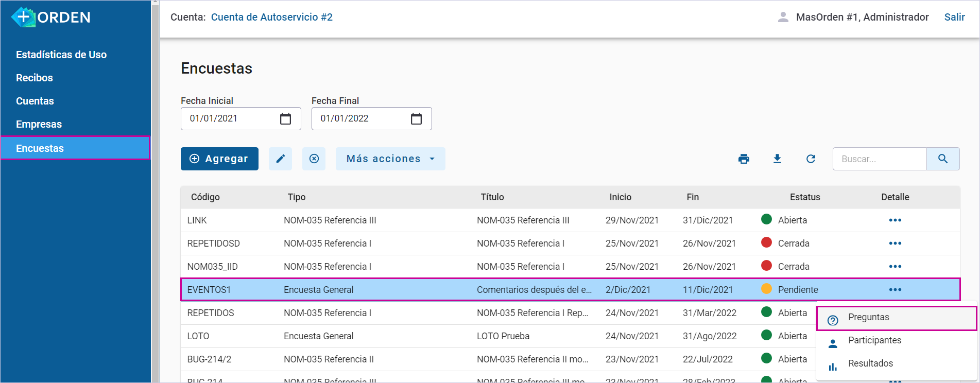The image size is (980, 383).
Task: Open three-dot menu for NOM035_IID row
Action: pos(895,267)
